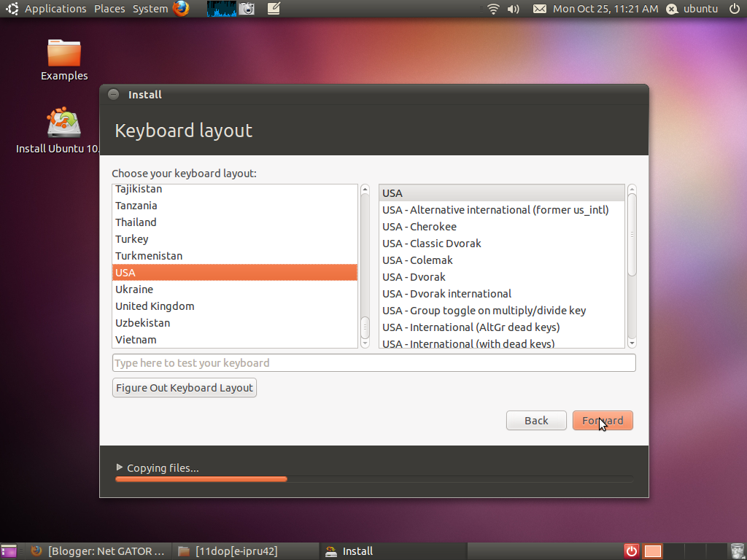Open the Applications menu
Viewport: 747px width, 560px height.
(x=55, y=9)
